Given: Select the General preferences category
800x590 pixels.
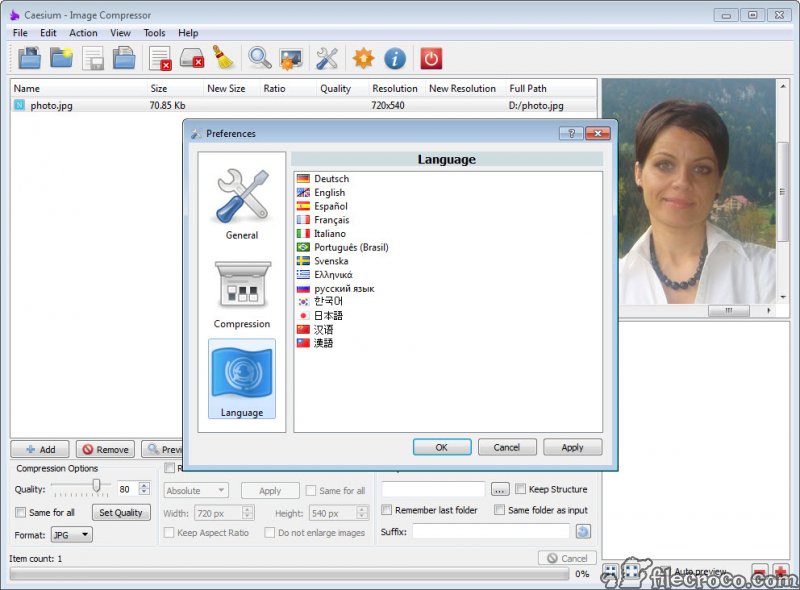Looking at the screenshot, I should click(x=242, y=204).
